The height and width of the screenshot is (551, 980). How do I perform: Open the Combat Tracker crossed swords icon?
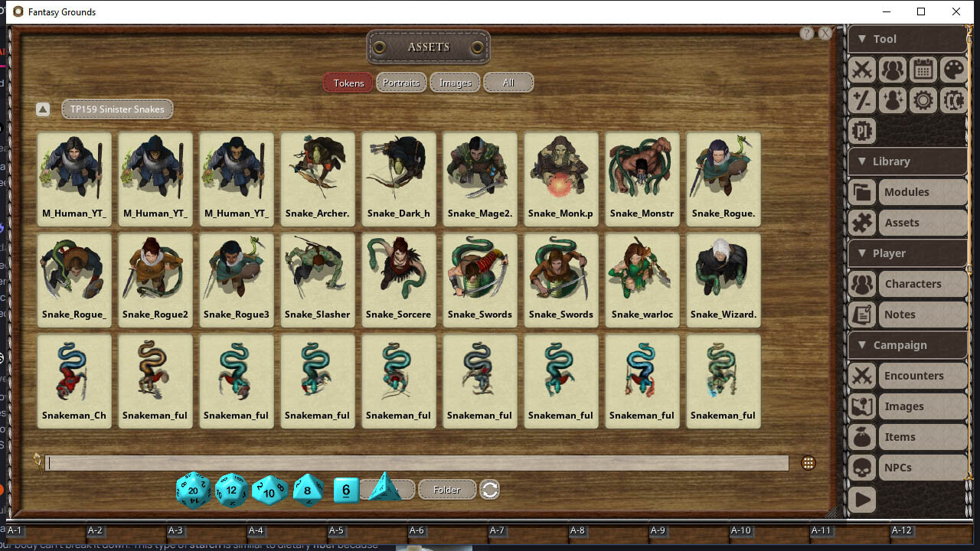tap(862, 70)
